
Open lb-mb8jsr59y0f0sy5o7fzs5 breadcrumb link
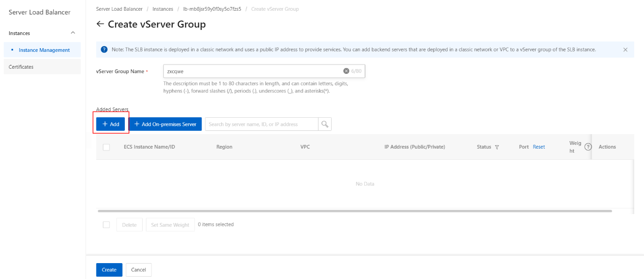(x=212, y=9)
